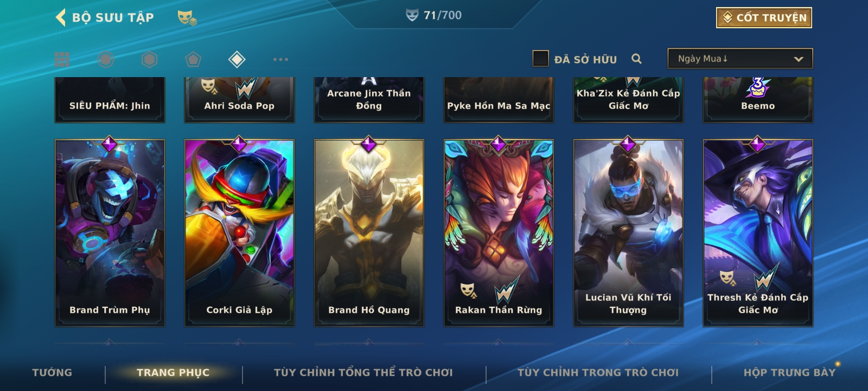Screen dimensions: 868x391
Task: Click the arrow on the sort dropdown
Action: coord(798,59)
